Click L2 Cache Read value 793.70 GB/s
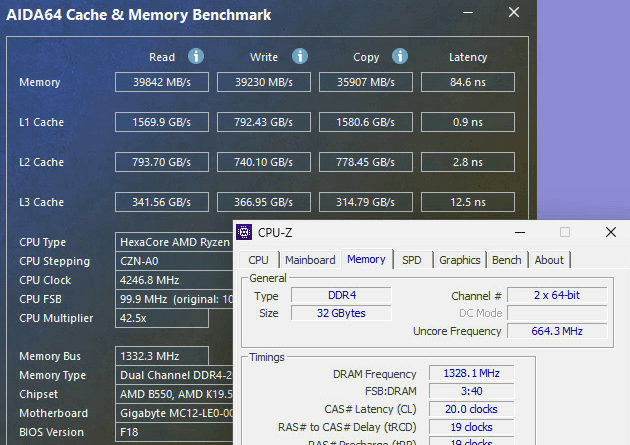This screenshot has height=445, width=630. (x=162, y=162)
